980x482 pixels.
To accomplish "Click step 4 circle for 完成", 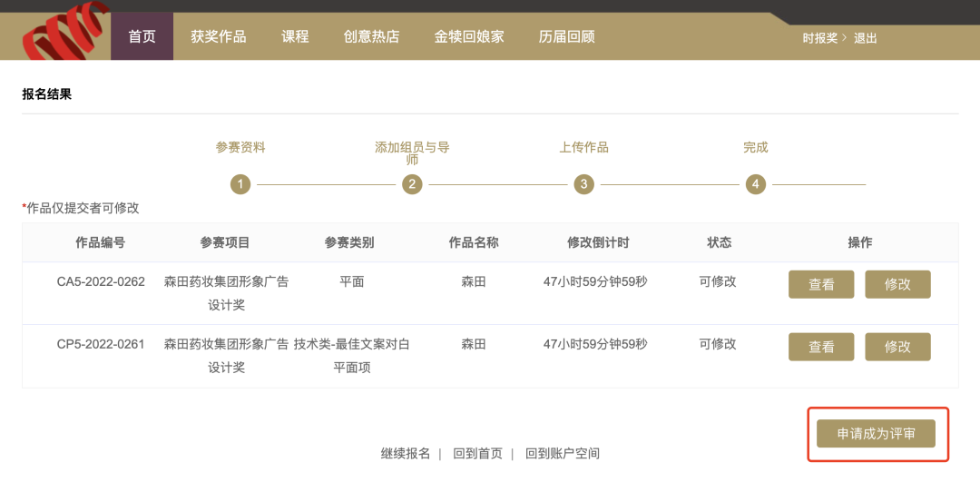I will click(756, 184).
